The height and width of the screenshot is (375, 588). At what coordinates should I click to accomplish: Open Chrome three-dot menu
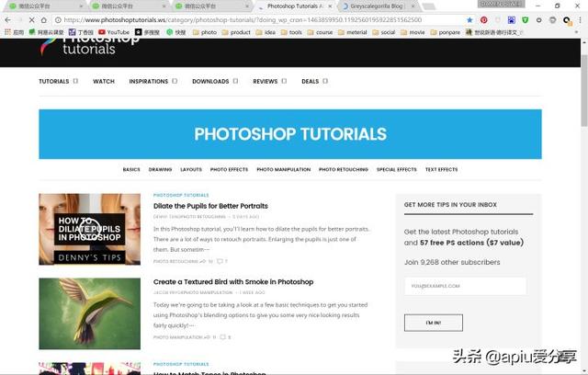580,20
